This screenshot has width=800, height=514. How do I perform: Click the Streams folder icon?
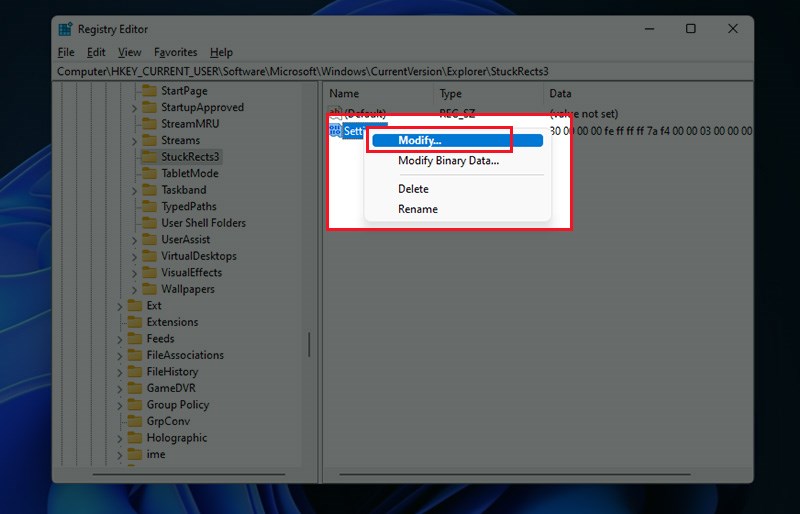(x=149, y=140)
